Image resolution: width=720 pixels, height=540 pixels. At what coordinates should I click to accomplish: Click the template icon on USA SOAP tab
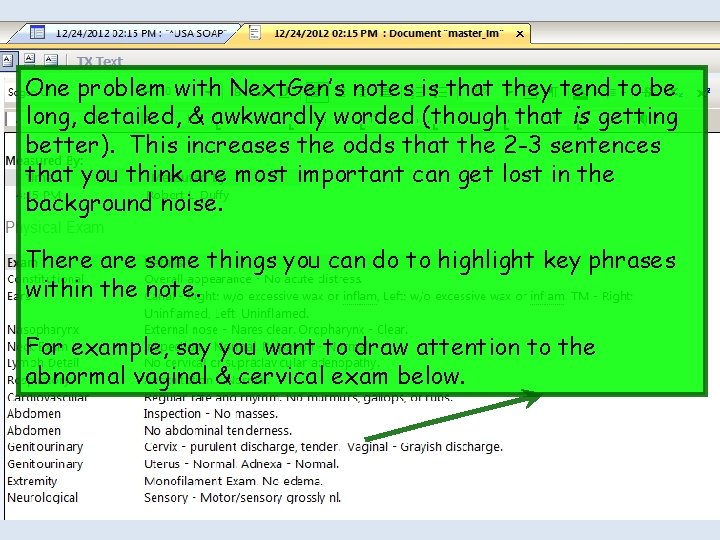point(37,33)
